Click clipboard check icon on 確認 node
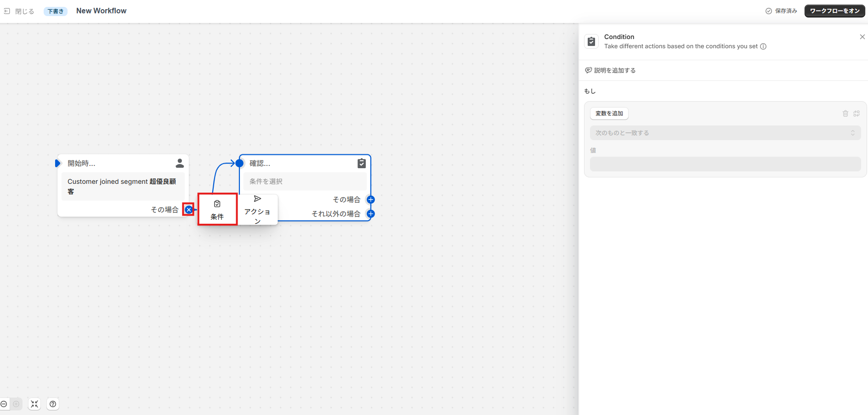Screen dimensions: 868x415 tap(362, 163)
